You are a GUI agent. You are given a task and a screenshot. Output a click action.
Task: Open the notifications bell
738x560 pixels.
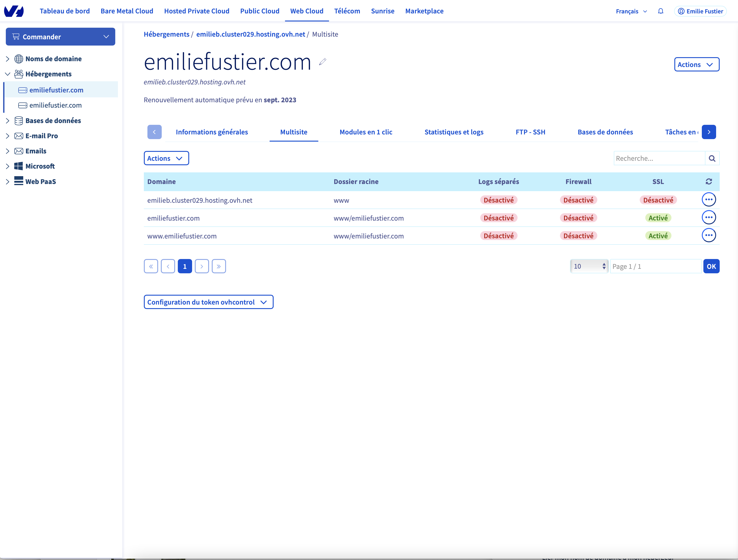660,11
